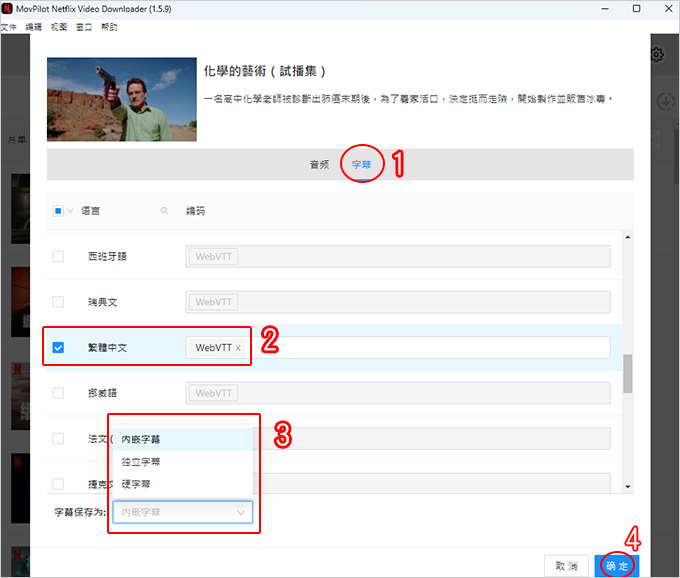Click the scrollbar down arrow
The height and width of the screenshot is (578, 680).
628,487
